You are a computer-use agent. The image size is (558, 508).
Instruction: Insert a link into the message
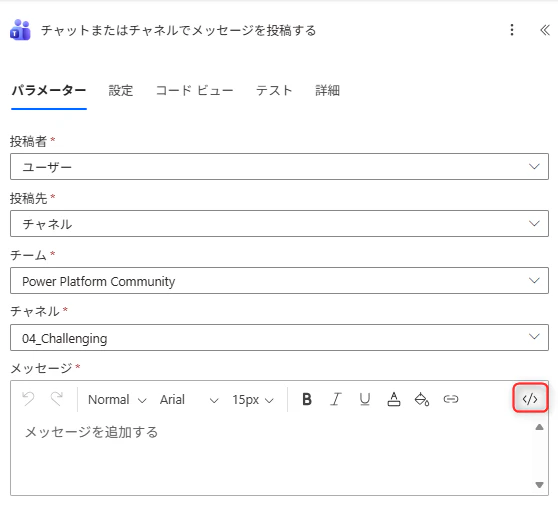pos(451,399)
